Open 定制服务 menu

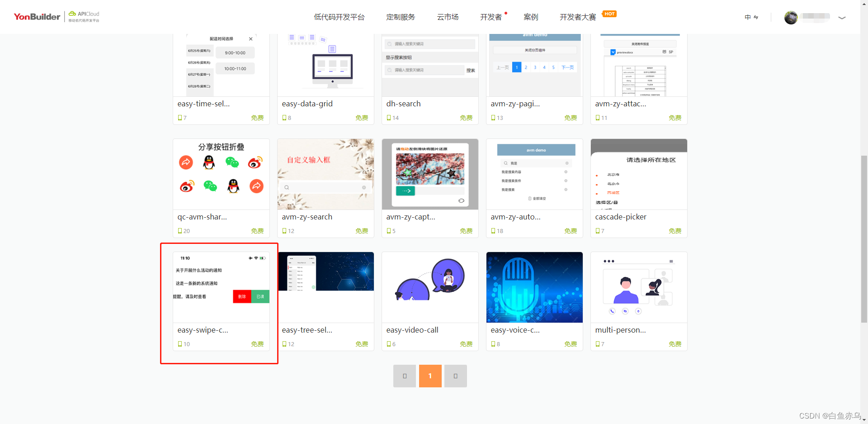[x=401, y=17]
